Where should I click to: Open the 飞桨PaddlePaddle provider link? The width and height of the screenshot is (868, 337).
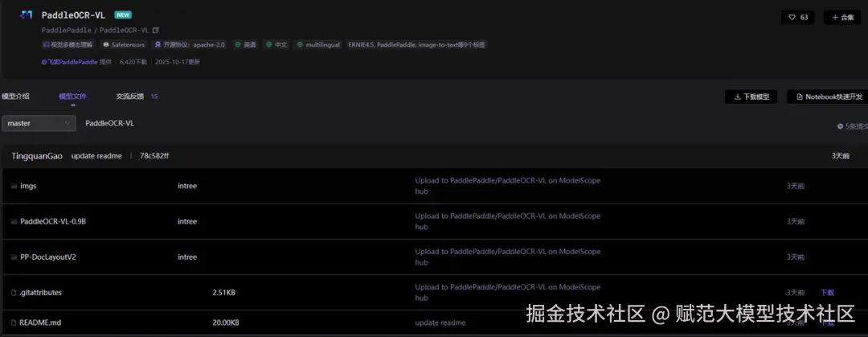(69, 62)
